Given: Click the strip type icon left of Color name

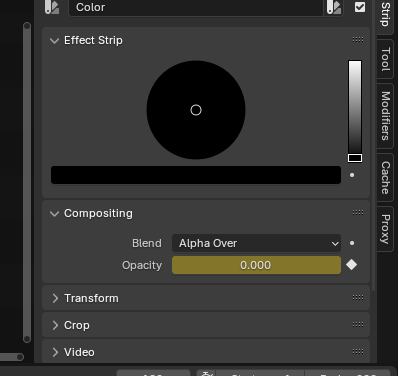Looking at the screenshot, I should (52, 7).
